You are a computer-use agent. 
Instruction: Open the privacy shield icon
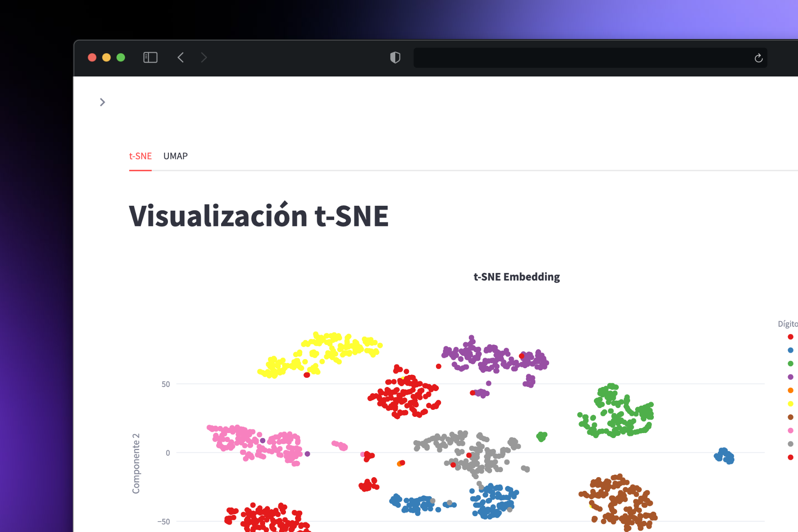coord(395,57)
